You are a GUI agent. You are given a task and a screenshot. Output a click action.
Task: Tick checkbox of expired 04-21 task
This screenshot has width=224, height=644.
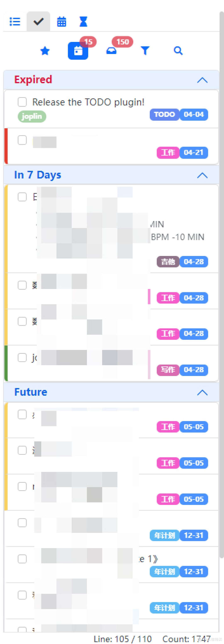click(x=22, y=140)
